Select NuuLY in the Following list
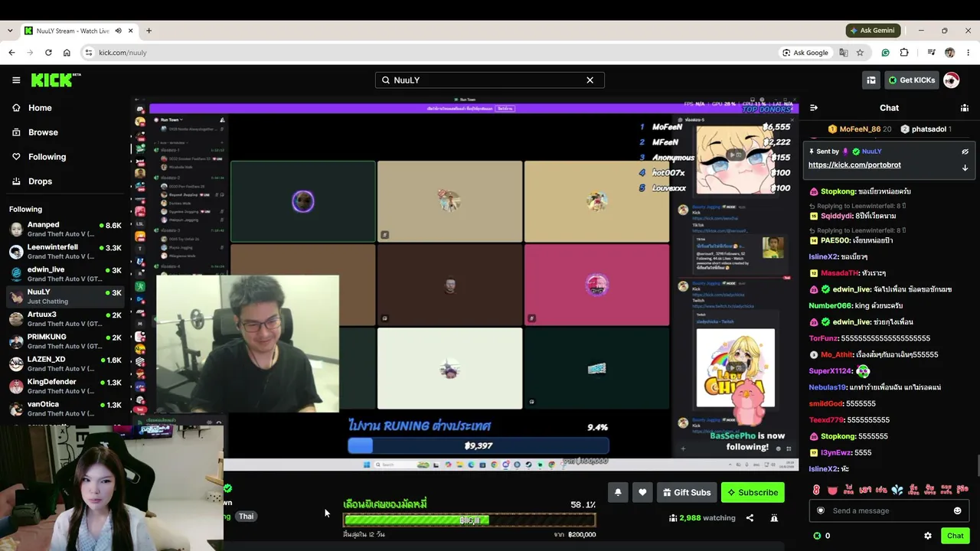This screenshot has height=551, width=980. 65,296
